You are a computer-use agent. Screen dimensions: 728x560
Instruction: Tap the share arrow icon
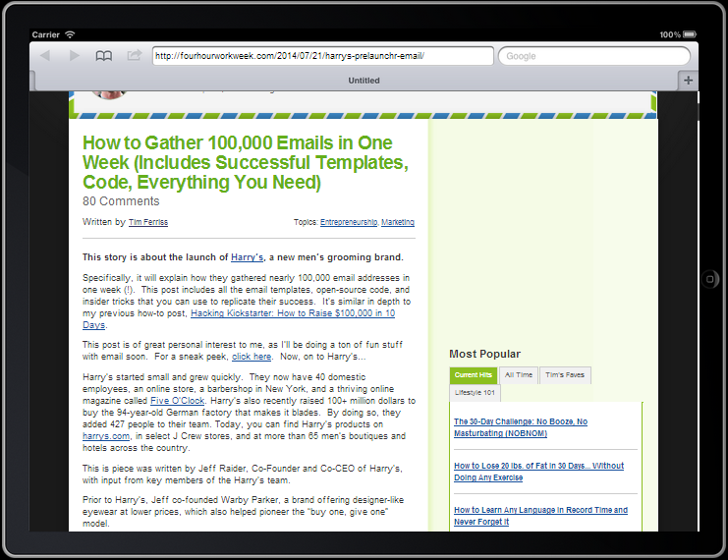pyautogui.click(x=135, y=55)
